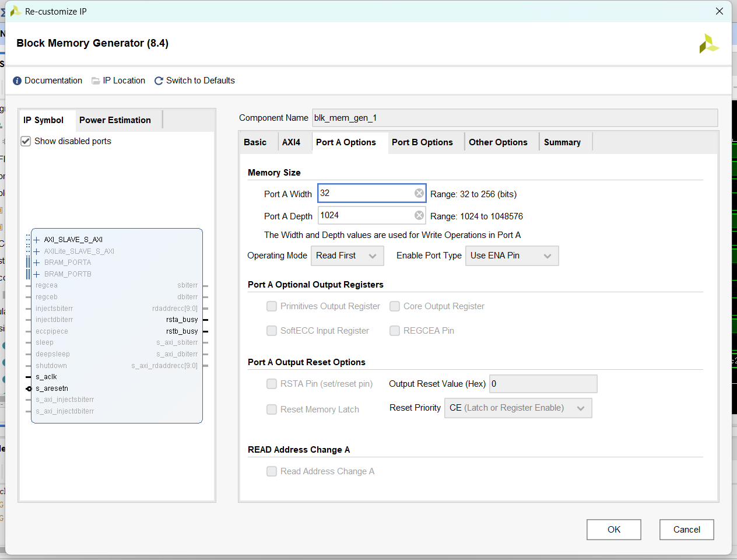Open the Enable Port Type dropdown

pyautogui.click(x=511, y=256)
